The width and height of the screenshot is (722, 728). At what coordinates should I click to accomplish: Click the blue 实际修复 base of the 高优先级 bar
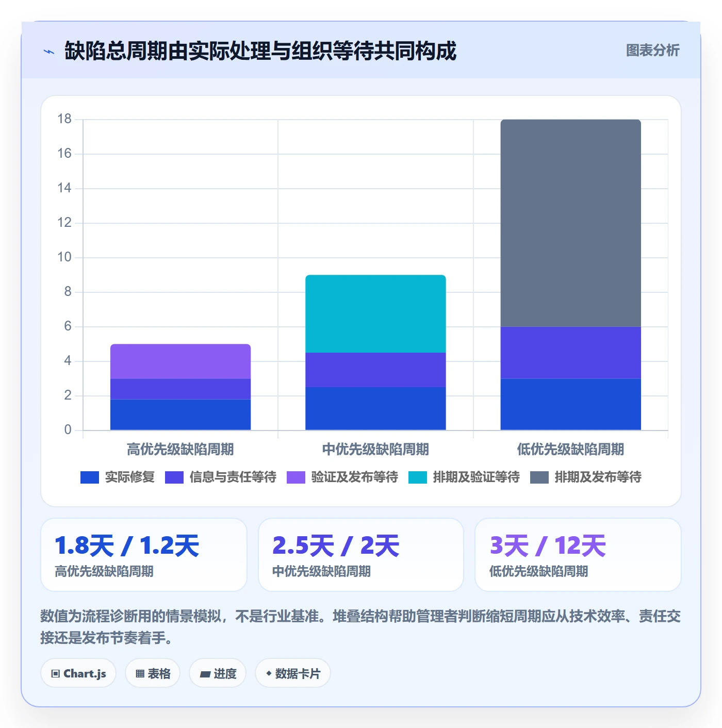click(180, 415)
